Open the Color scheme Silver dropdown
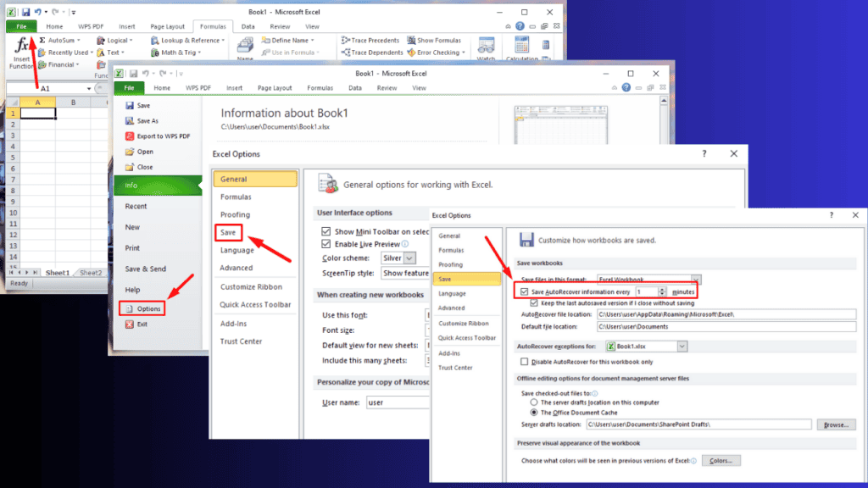Screen dimensions: 868x488 [x=410, y=258]
